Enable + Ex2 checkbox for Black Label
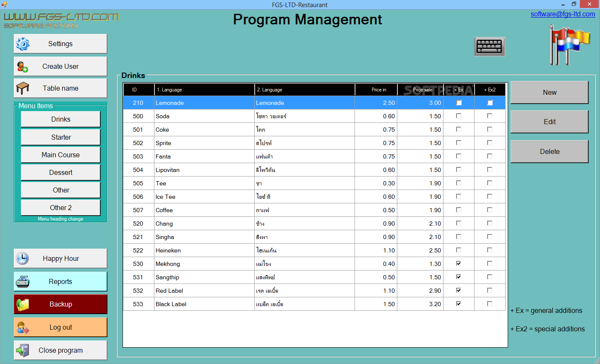Screen dimensions: 600x364 (490, 304)
